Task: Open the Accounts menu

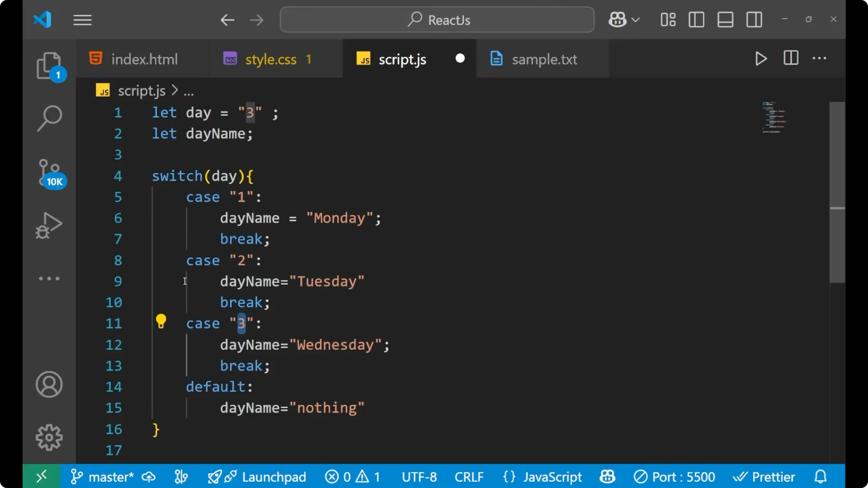Action: 49,385
